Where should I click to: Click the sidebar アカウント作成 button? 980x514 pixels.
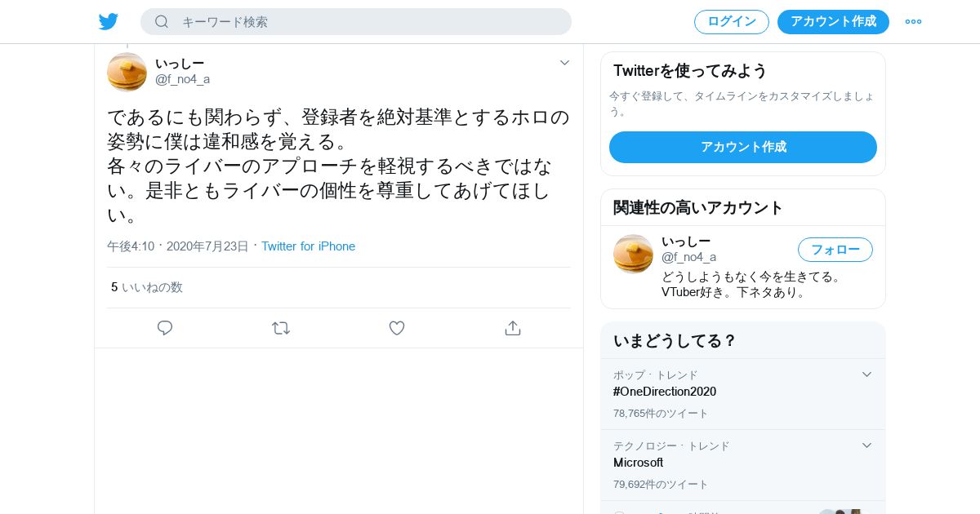pos(743,147)
